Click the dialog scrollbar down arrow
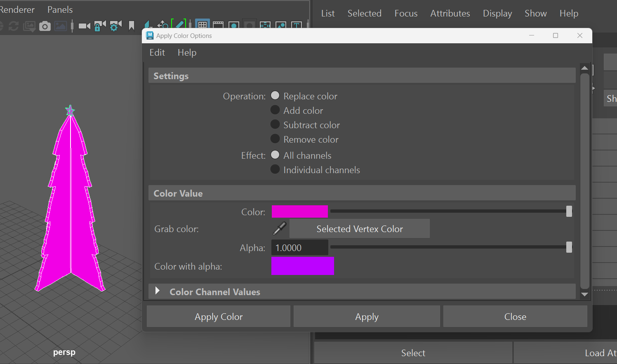Viewport: 617px width, 364px height. (584, 294)
